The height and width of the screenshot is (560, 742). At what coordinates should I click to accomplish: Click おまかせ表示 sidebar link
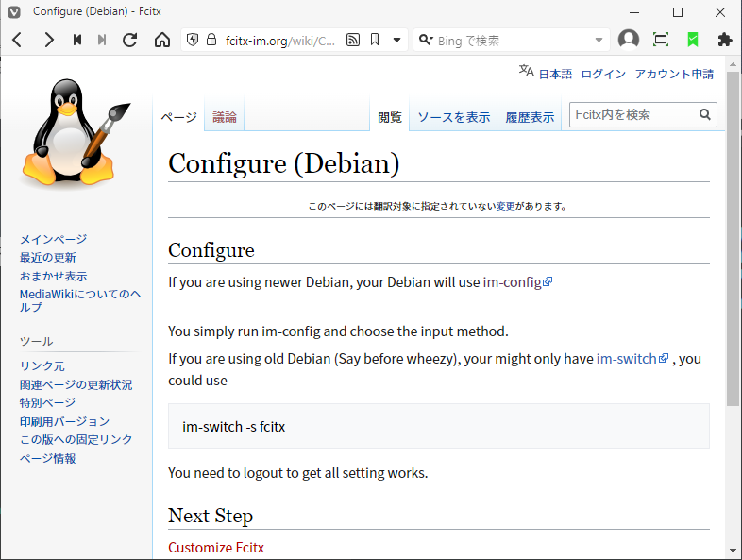click(x=53, y=276)
